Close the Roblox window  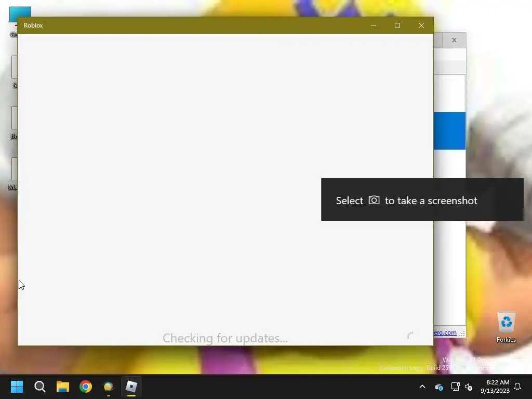(x=421, y=25)
